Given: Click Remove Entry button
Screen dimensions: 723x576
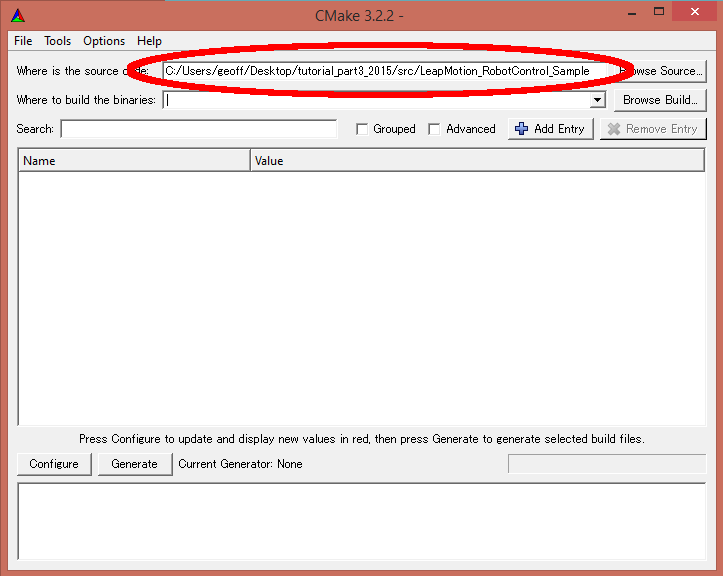Looking at the screenshot, I should (653, 129).
